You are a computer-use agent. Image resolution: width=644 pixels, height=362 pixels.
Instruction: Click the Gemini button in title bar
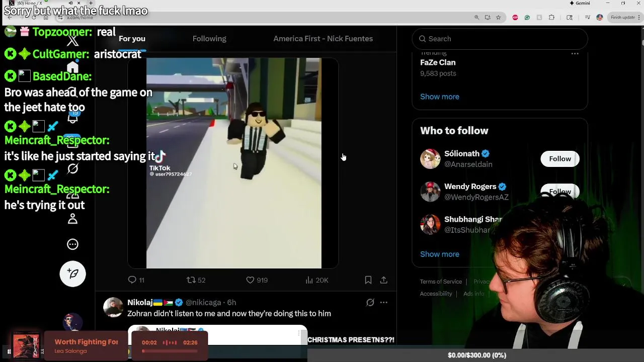[580, 3]
